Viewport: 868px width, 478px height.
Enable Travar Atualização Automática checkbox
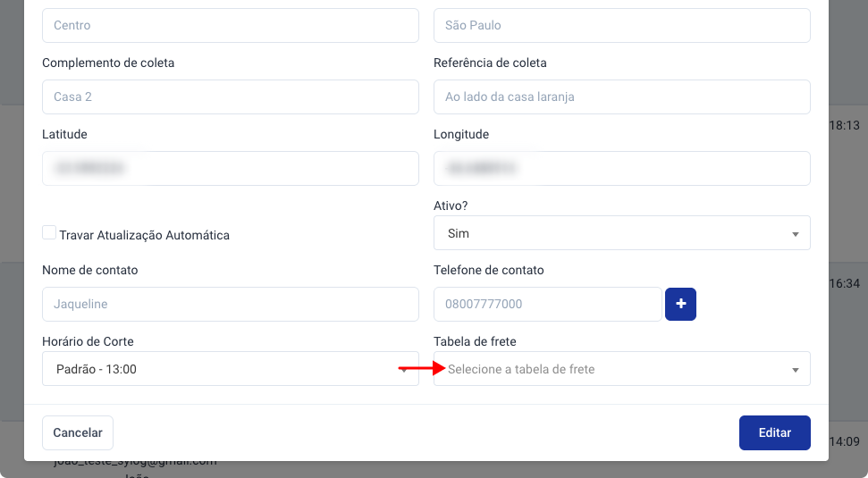tap(49, 232)
